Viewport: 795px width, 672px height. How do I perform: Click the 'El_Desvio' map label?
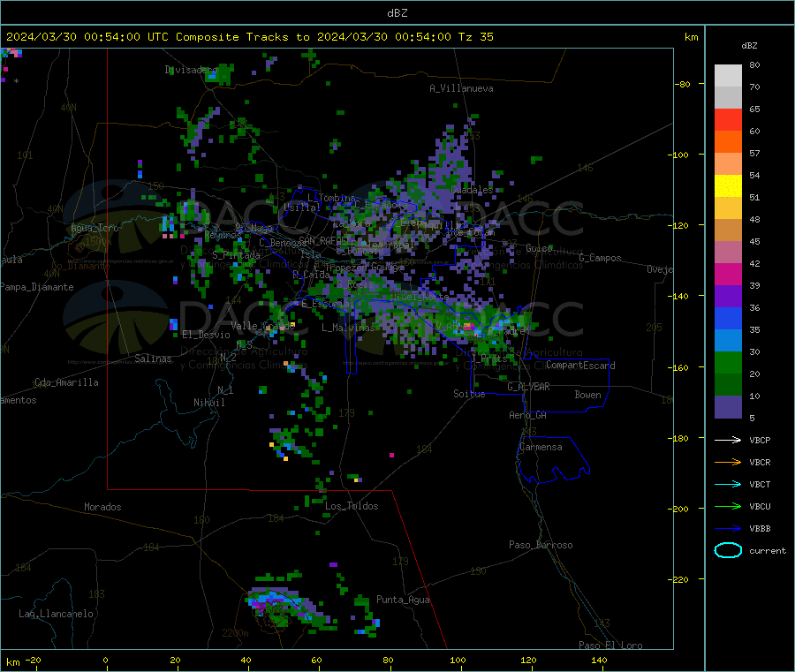pos(207,335)
